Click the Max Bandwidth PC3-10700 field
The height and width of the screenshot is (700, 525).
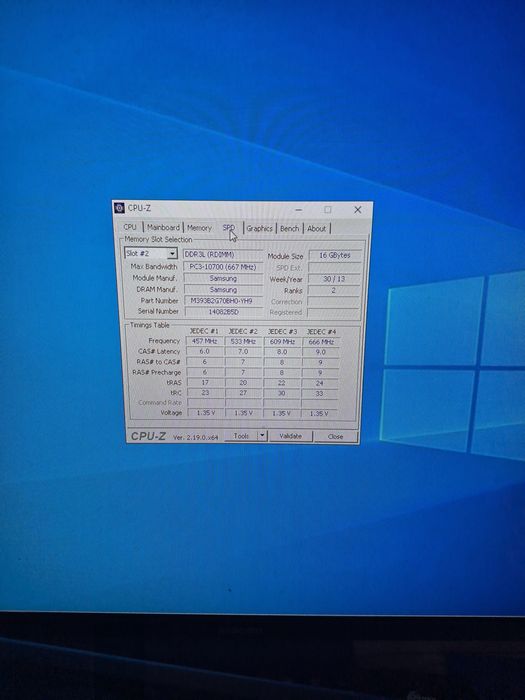tap(223, 267)
